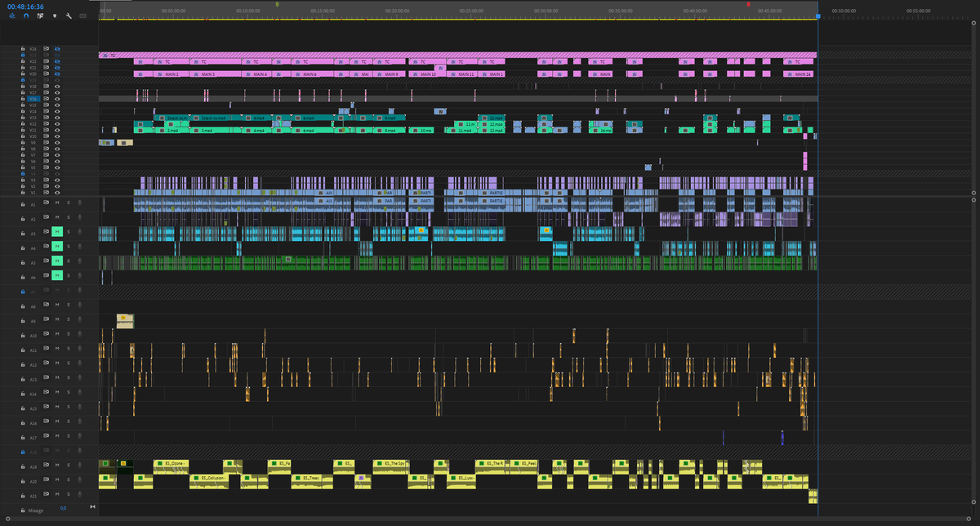980x526 pixels.
Task: Toggle lock on track V16
Action: [23, 99]
